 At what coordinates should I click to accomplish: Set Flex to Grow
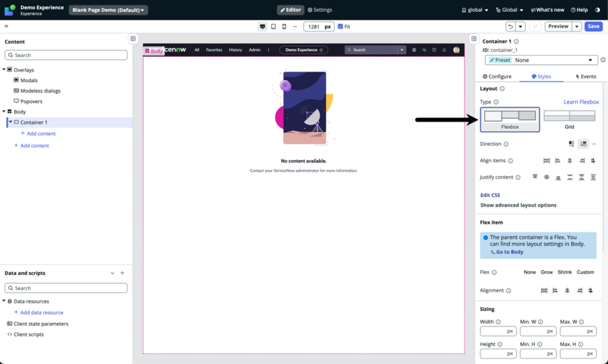(x=547, y=272)
